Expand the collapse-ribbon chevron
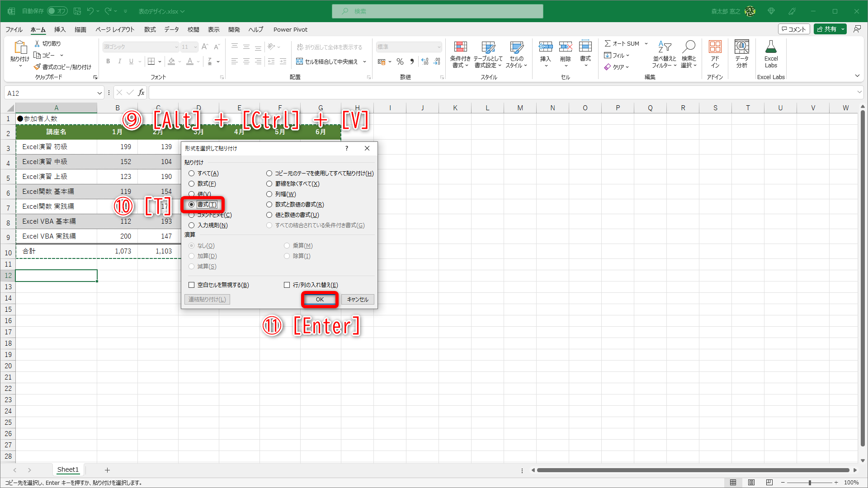The height and width of the screenshot is (488, 868). tap(857, 76)
